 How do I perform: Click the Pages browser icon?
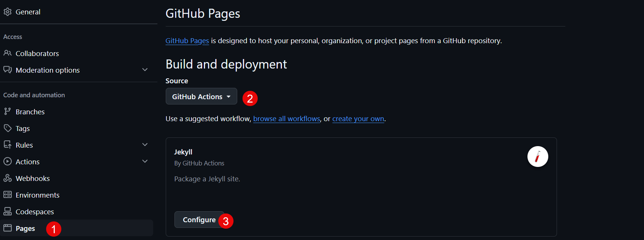pos(8,228)
